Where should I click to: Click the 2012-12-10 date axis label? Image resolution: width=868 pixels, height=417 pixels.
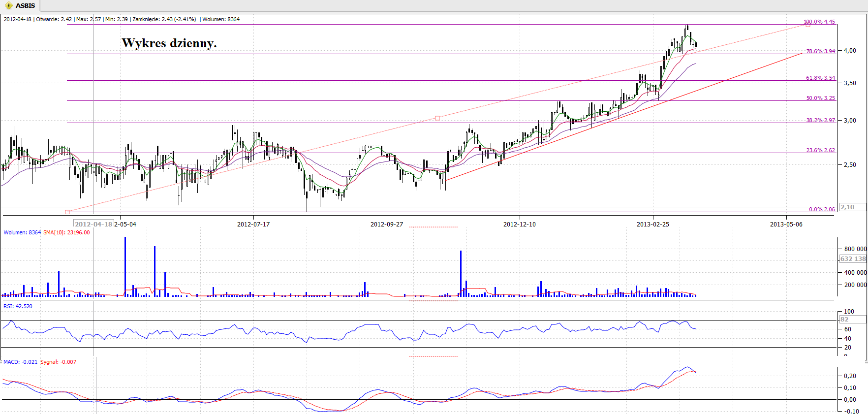coord(520,224)
